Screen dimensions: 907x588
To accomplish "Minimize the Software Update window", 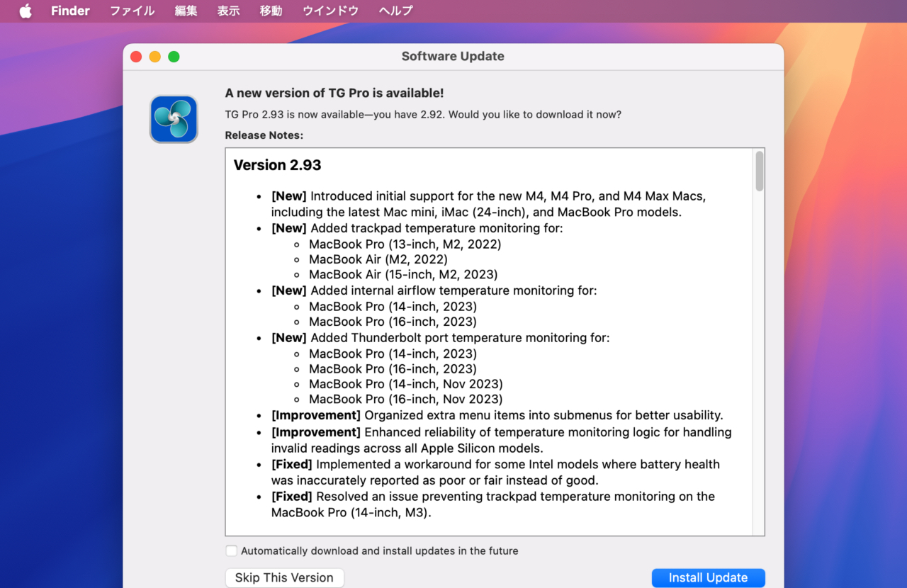I will pyautogui.click(x=154, y=57).
